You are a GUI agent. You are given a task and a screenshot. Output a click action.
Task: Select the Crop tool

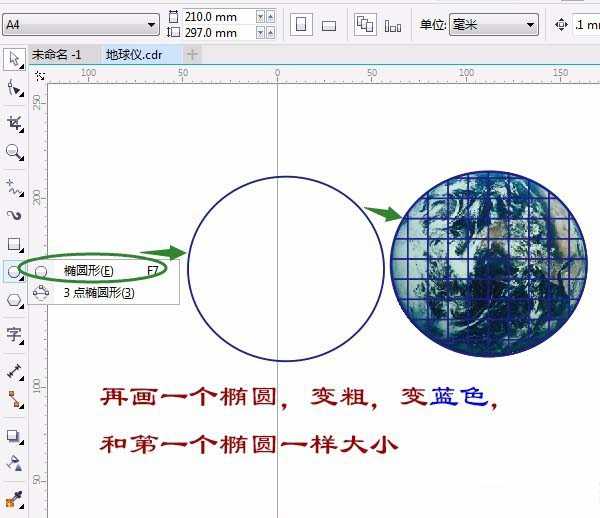14,123
